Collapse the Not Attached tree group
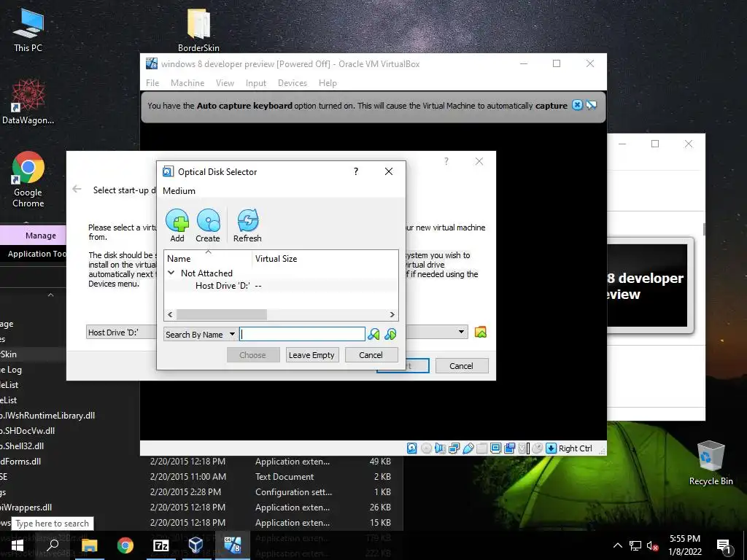Viewport: 747px width, 560px height. (x=171, y=273)
